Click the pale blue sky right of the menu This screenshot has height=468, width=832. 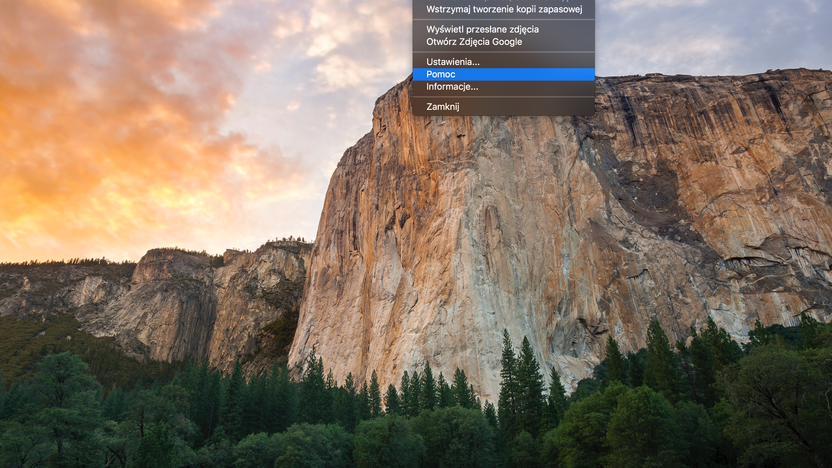[711, 37]
